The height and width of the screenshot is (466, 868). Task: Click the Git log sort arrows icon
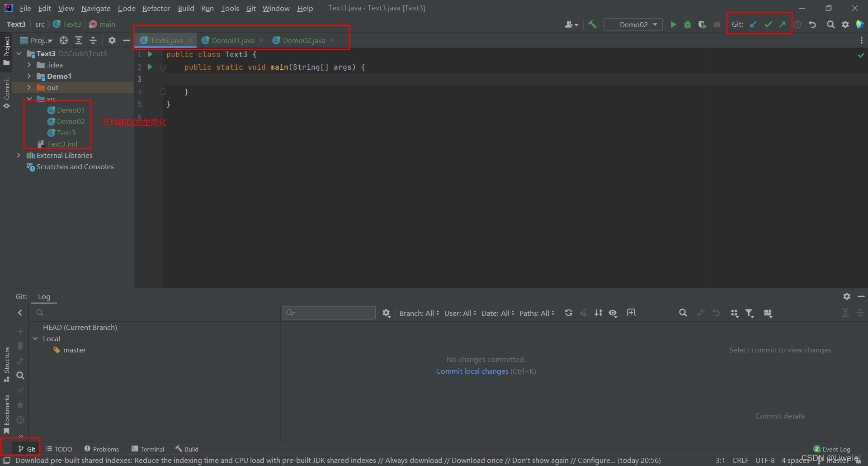click(x=598, y=313)
